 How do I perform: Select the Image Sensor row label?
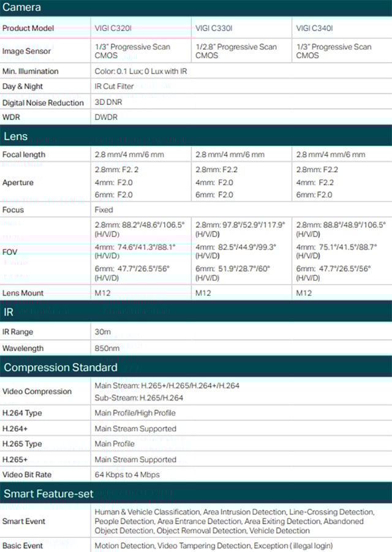[26, 51]
